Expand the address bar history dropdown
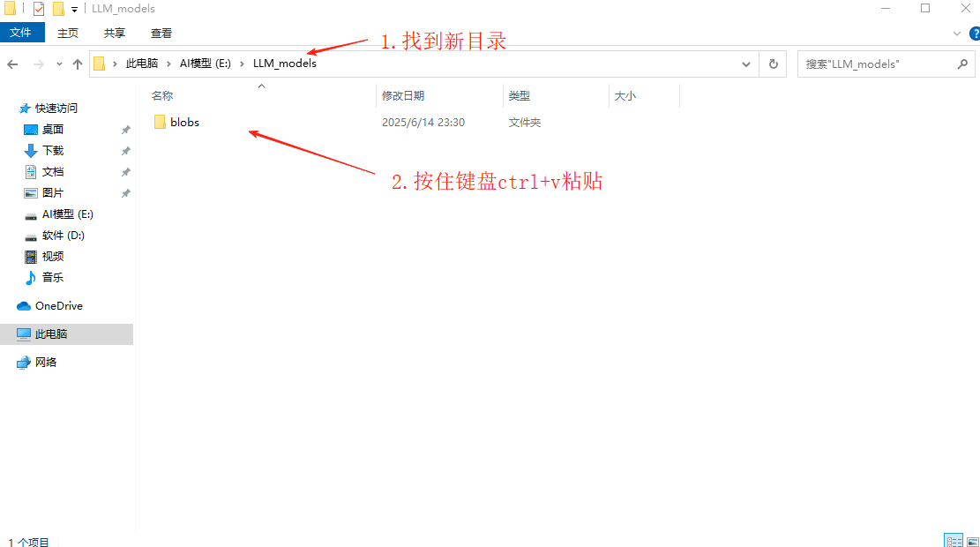Screen dimensions: 980x547 pyautogui.click(x=745, y=64)
